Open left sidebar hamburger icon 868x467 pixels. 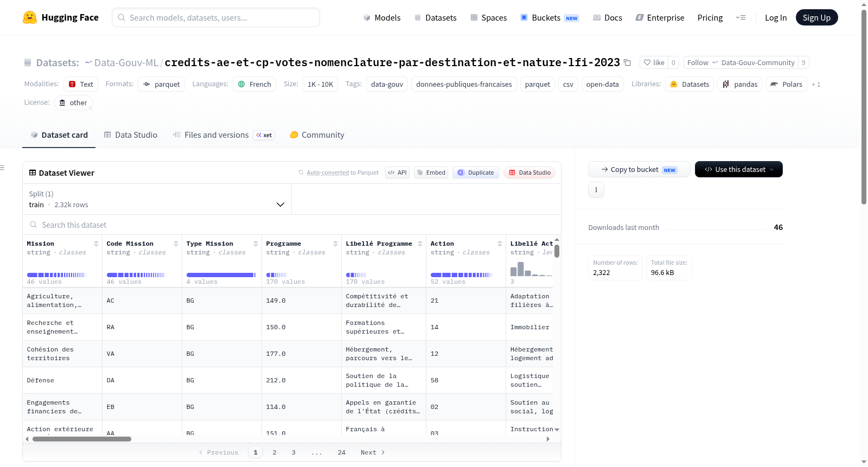tap(3, 168)
